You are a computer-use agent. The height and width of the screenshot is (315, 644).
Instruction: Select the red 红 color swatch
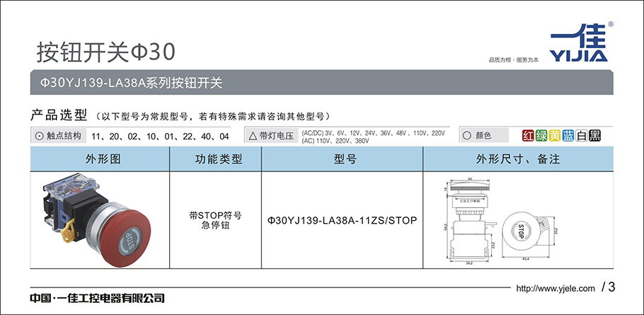527,135
